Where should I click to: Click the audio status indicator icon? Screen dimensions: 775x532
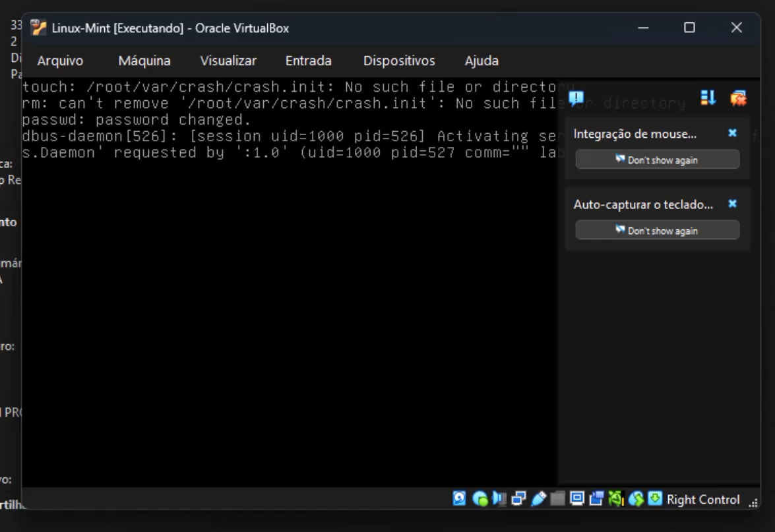499,499
